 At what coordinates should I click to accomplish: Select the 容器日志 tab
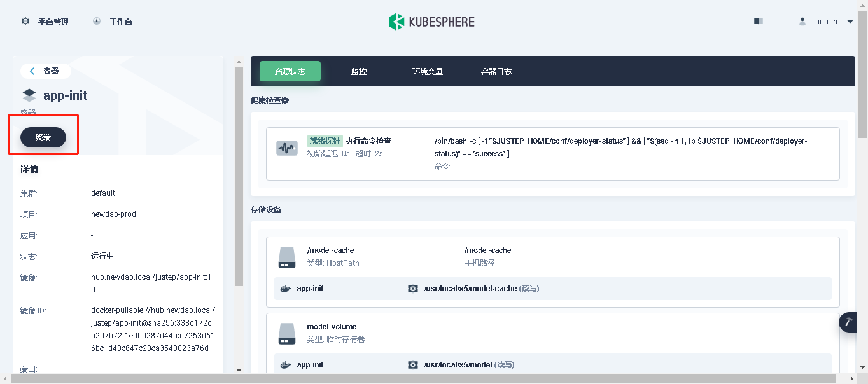[x=496, y=72]
